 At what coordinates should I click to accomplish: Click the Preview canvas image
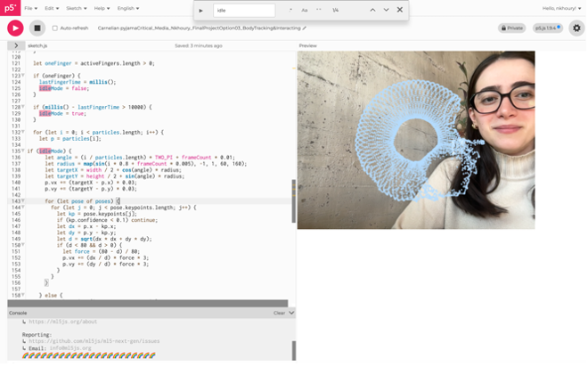(416, 140)
